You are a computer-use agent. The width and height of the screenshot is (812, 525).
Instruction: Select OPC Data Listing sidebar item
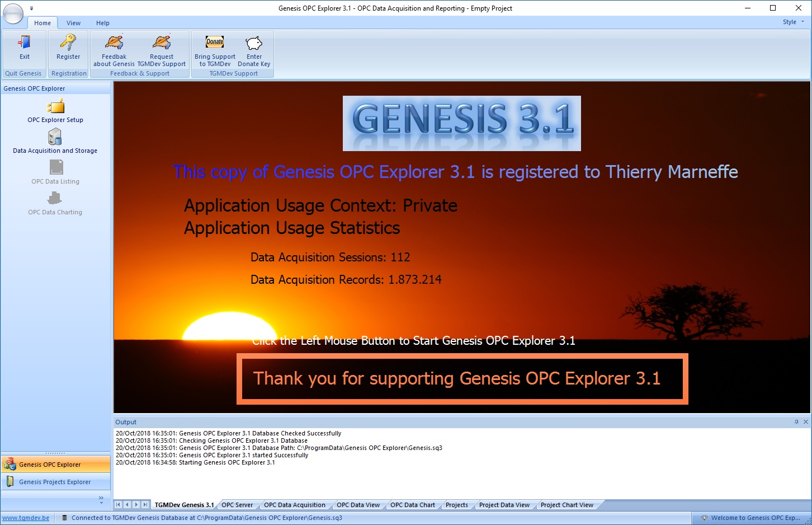click(55, 172)
